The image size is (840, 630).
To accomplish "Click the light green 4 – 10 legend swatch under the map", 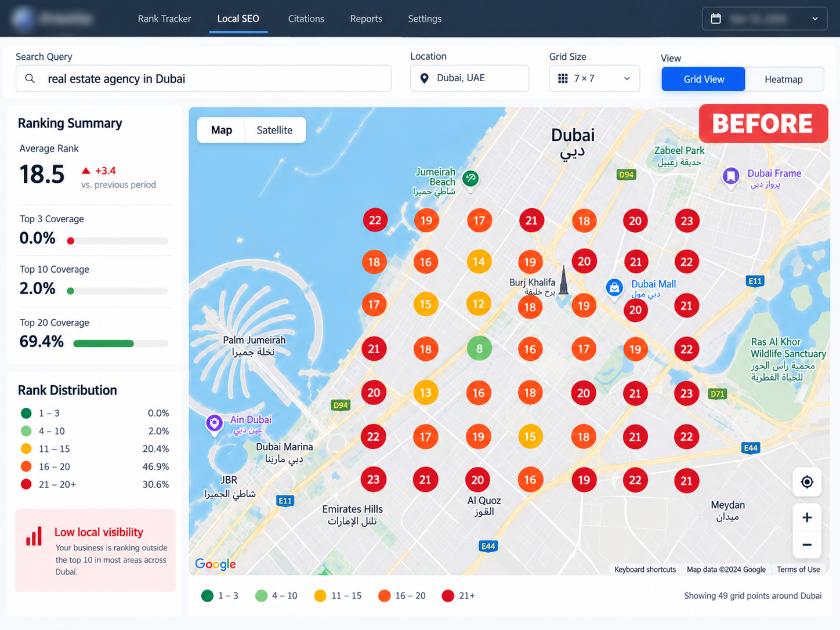I will click(x=261, y=596).
